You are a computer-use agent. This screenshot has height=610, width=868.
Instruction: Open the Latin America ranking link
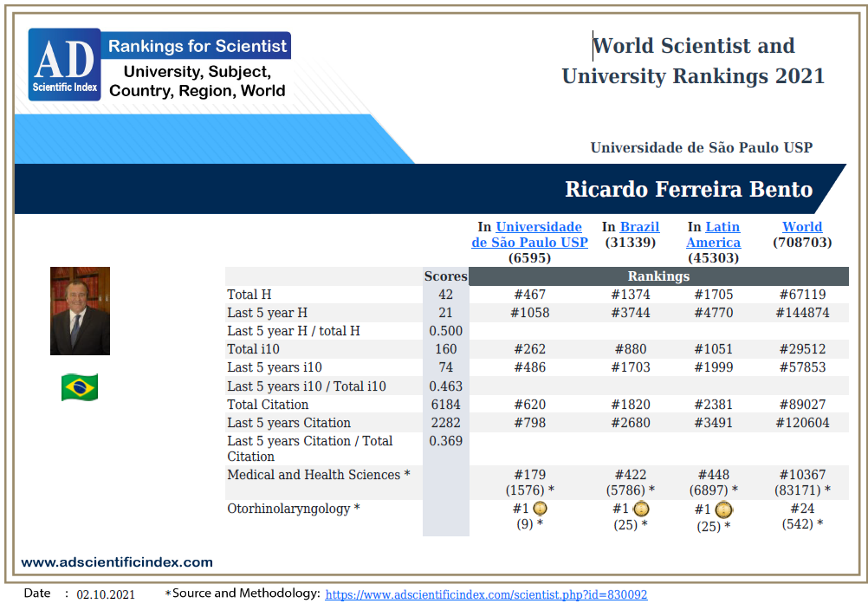[714, 235]
